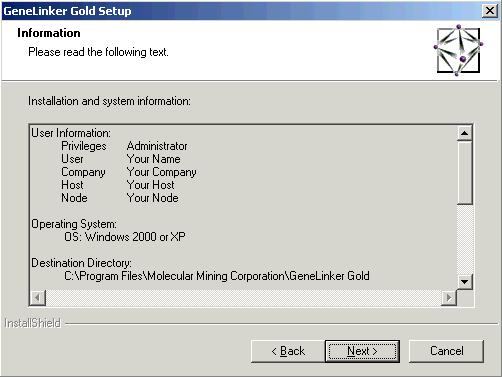Viewport: 502px width, 377px height.
Task: Click the 'Privileges Administrator' line
Action: click(124, 146)
